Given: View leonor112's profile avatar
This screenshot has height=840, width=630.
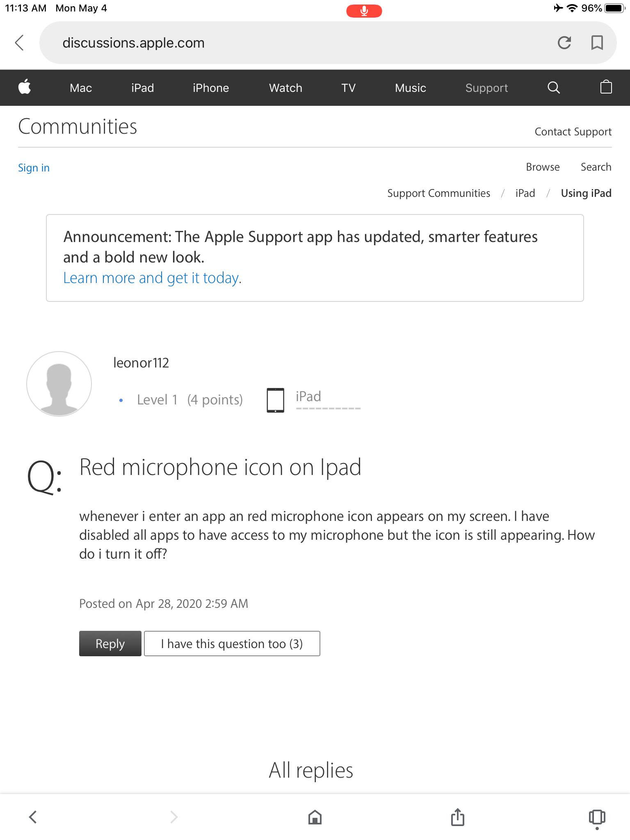Looking at the screenshot, I should point(59,384).
